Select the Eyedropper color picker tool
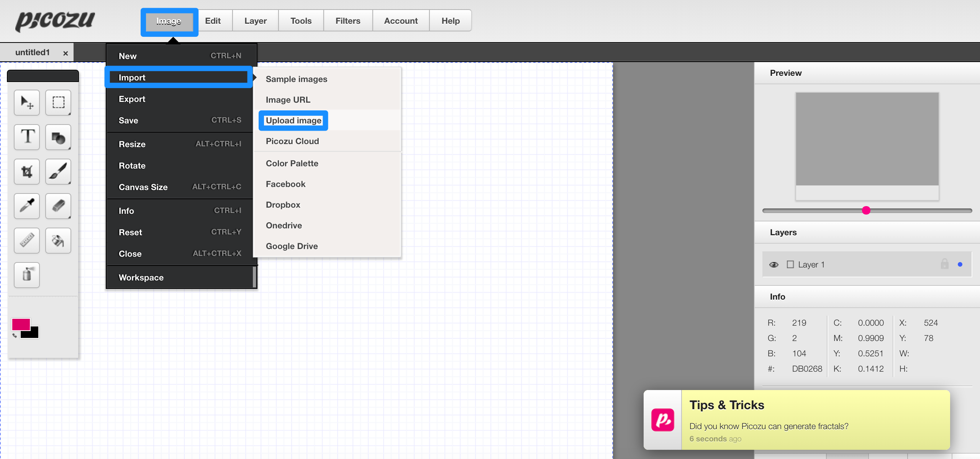Image resolution: width=980 pixels, height=459 pixels. (27, 206)
